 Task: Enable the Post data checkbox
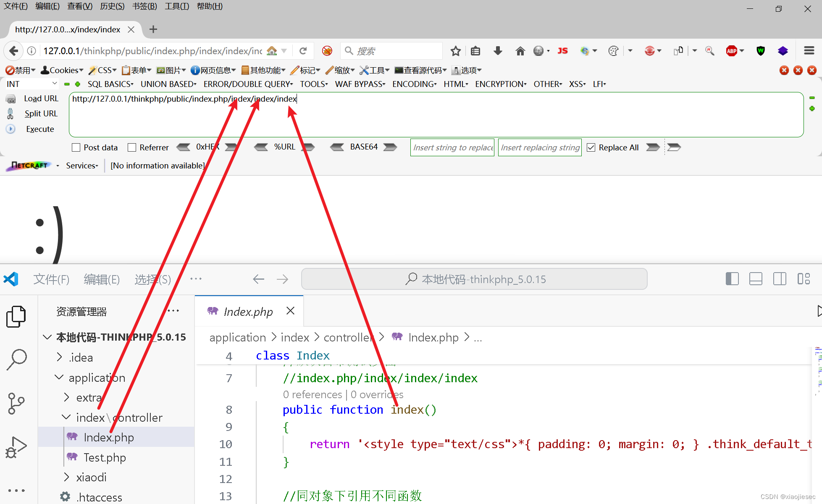coord(76,147)
